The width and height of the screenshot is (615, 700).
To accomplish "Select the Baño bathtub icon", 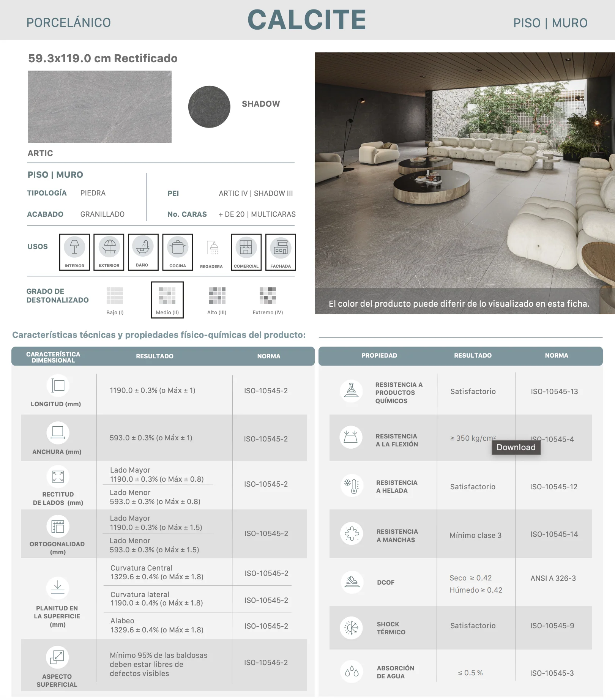I will point(143,252).
